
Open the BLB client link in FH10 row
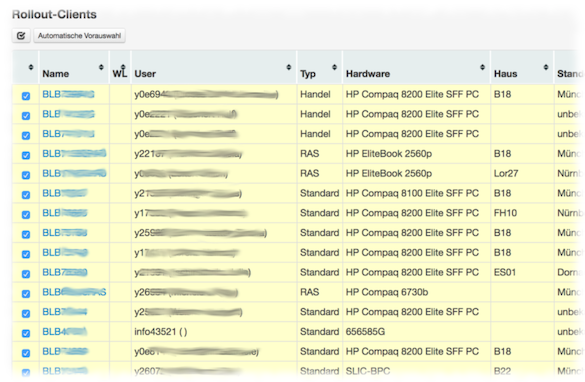pyautogui.click(x=65, y=213)
